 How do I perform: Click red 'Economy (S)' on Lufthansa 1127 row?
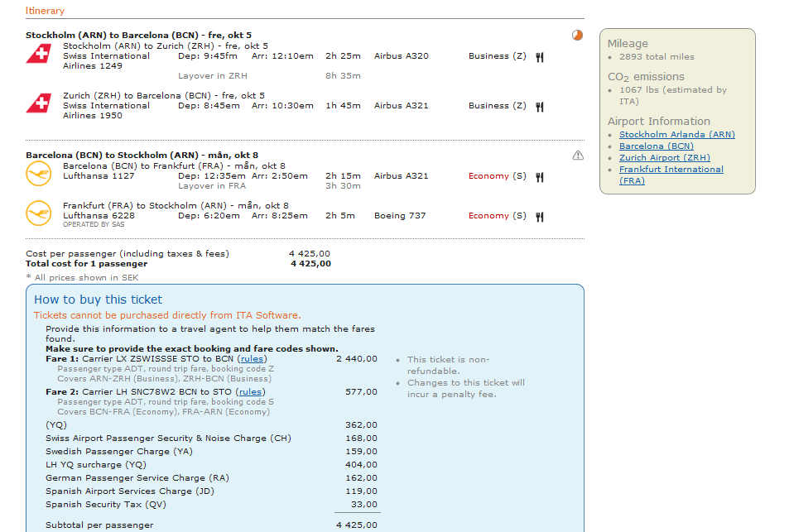click(497, 176)
